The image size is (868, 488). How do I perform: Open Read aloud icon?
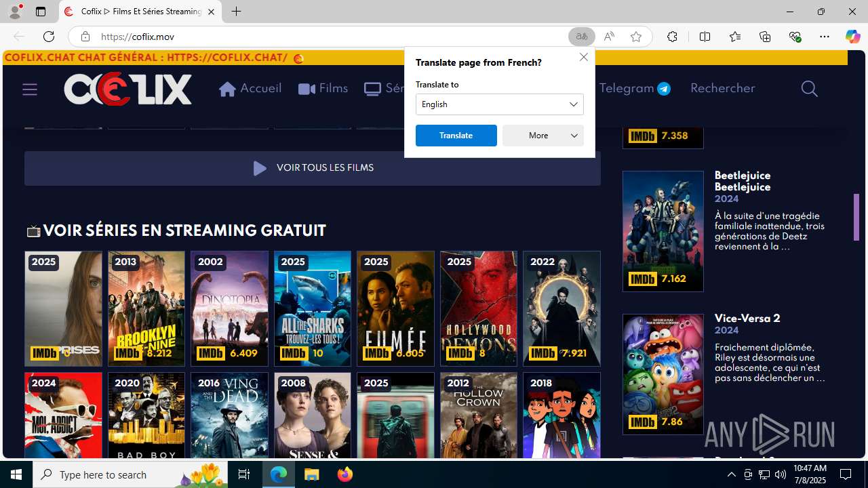(x=609, y=37)
